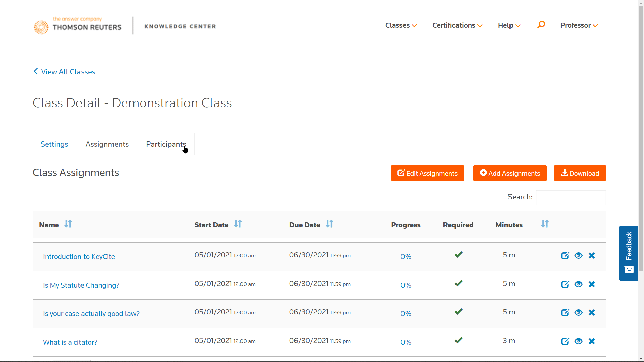Switch to the Participants tab
Screen dimensions: 644x362
pos(166,144)
